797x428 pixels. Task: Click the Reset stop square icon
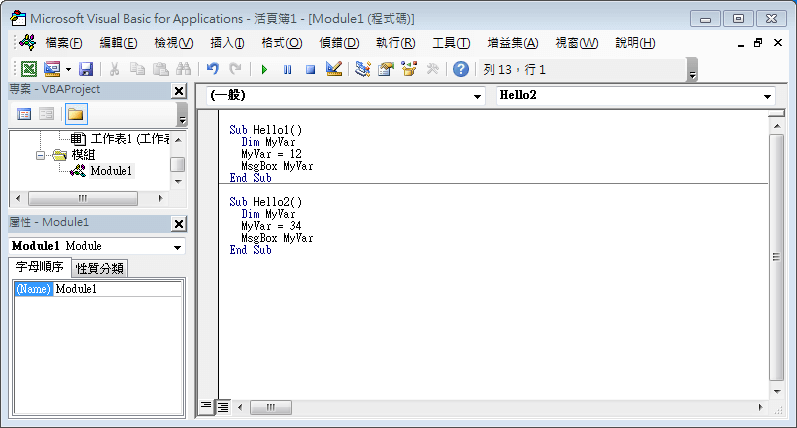310,69
